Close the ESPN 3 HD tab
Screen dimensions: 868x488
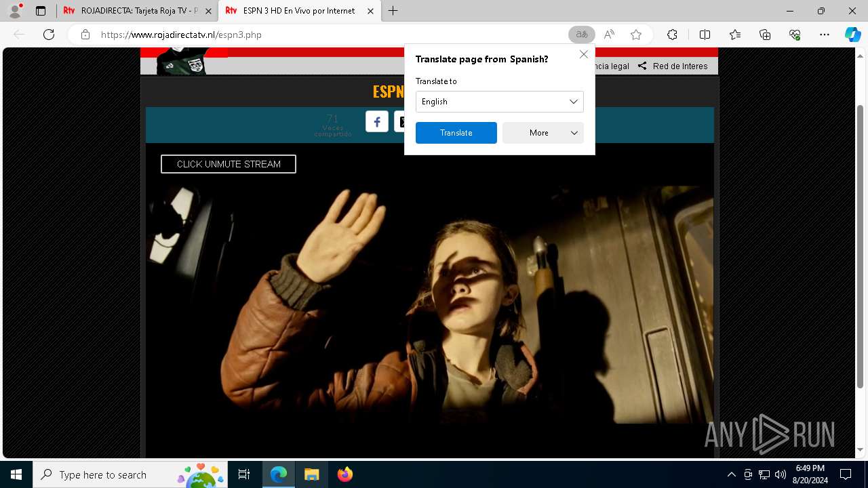click(370, 11)
